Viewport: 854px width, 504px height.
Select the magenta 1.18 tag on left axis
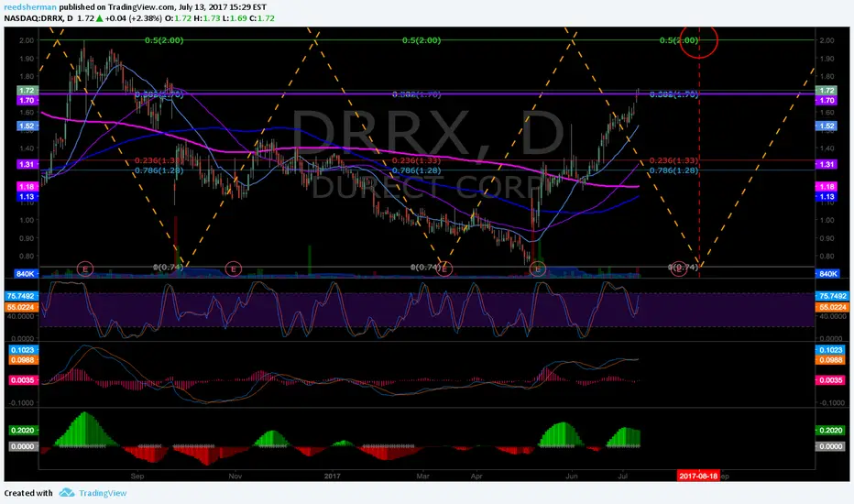[x=27, y=186]
